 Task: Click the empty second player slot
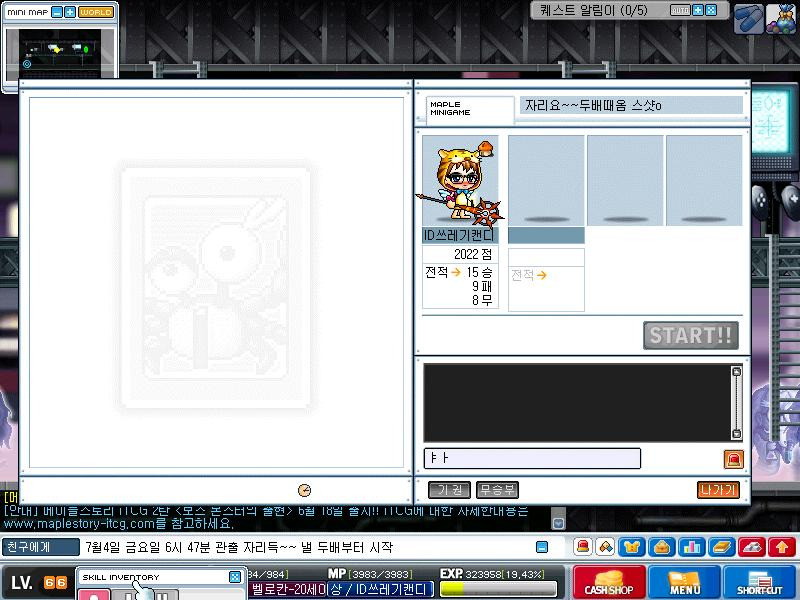tap(546, 181)
